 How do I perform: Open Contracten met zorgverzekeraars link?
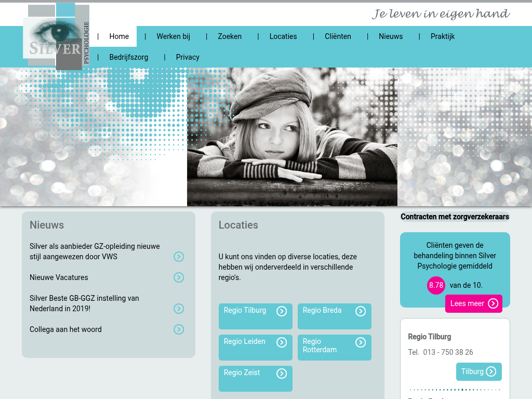(x=455, y=217)
